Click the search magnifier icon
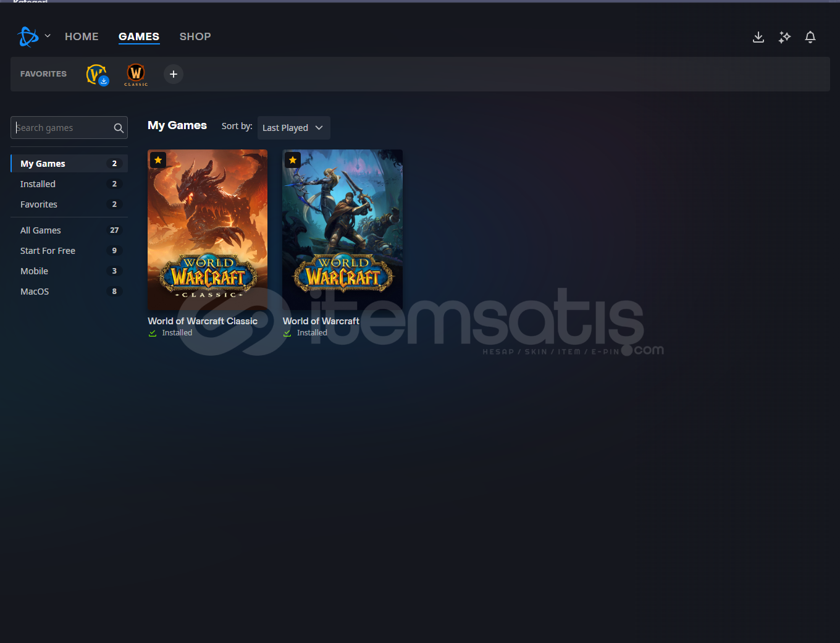This screenshot has width=840, height=643. coord(119,128)
